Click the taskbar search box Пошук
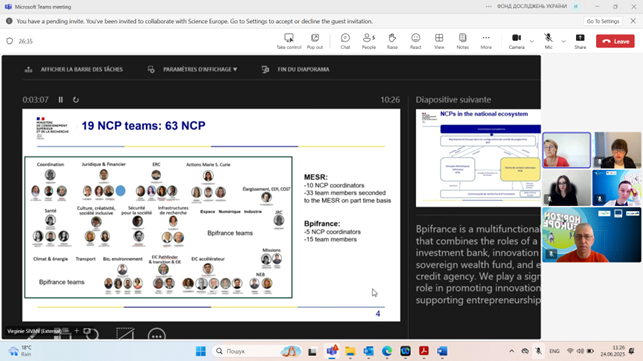The image size is (643, 361). click(x=258, y=351)
